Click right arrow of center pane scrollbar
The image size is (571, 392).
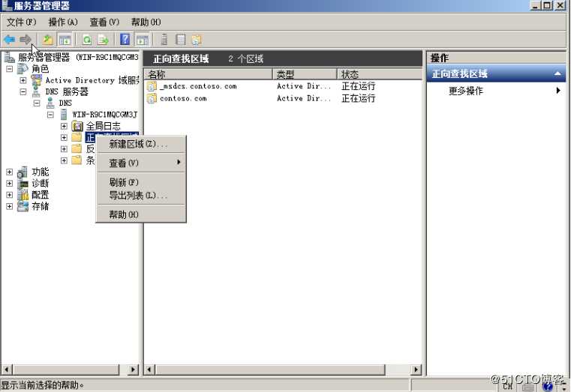(416, 370)
